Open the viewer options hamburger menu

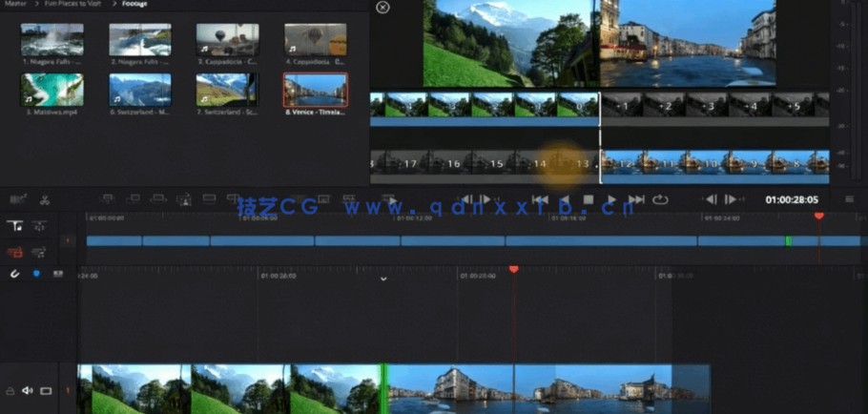click(849, 199)
